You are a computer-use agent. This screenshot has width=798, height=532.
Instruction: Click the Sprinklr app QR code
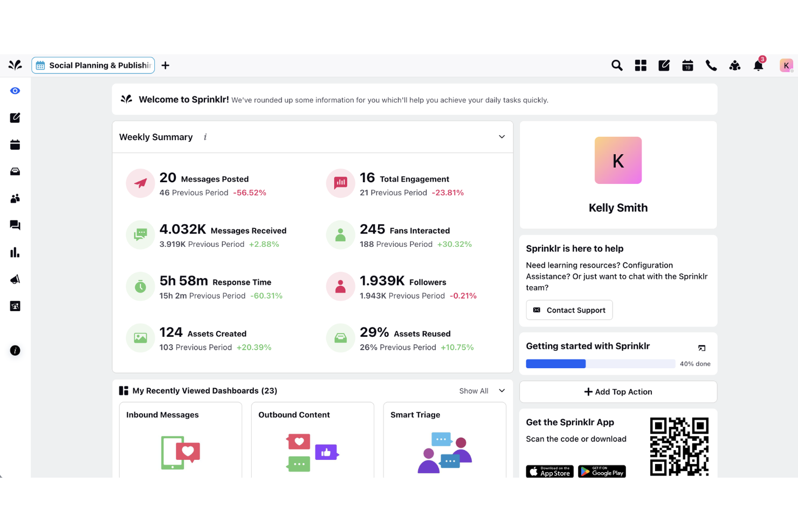tap(679, 447)
